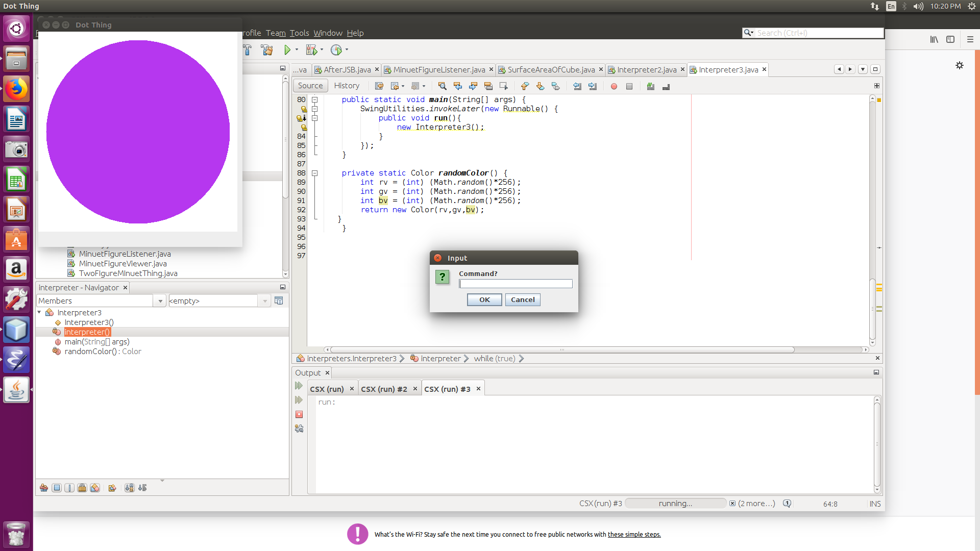Open the <empty> filter dropdown in Navigator
Viewport: 980px width, 551px height.
[x=265, y=301]
